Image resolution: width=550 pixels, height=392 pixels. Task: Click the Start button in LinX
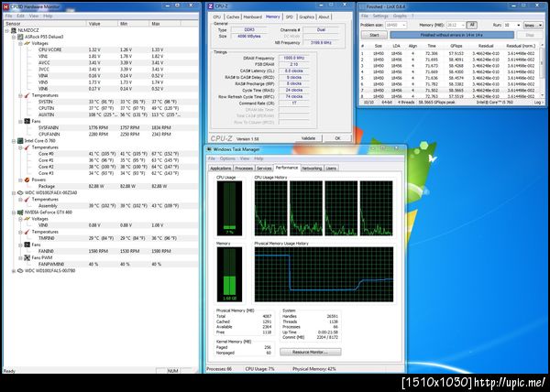tap(374, 35)
